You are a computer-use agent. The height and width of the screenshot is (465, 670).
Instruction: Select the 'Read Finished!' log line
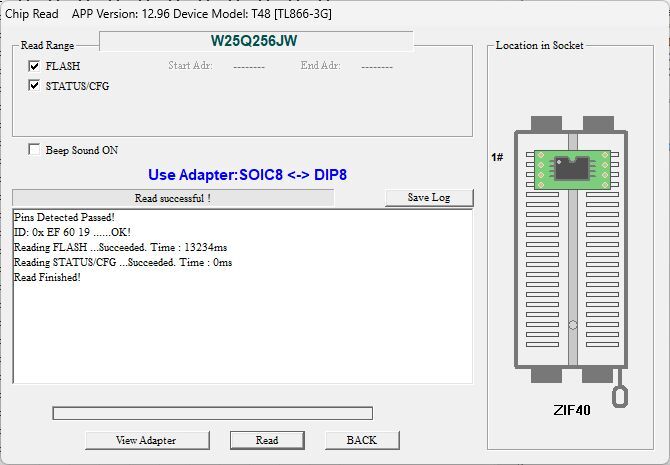pyautogui.click(x=47, y=277)
